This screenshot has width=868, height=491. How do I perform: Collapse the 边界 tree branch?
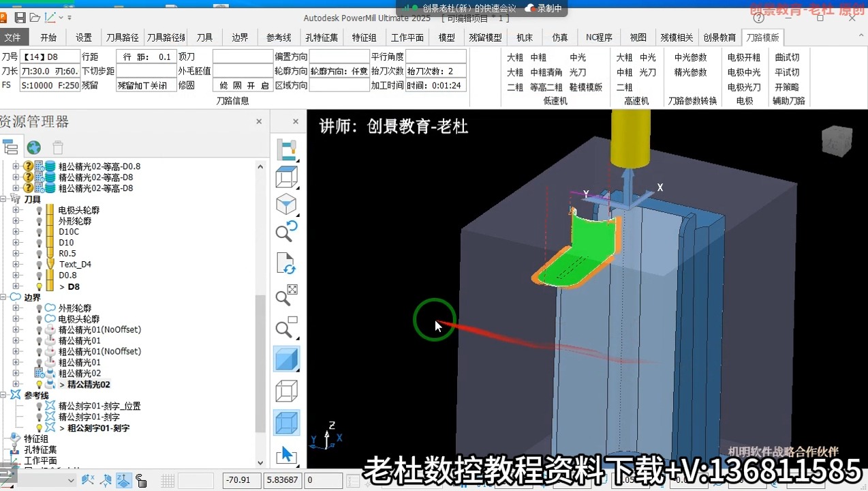[3, 297]
